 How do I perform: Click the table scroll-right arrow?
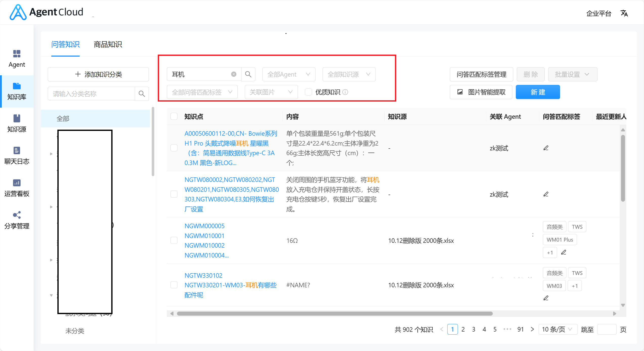615,314
